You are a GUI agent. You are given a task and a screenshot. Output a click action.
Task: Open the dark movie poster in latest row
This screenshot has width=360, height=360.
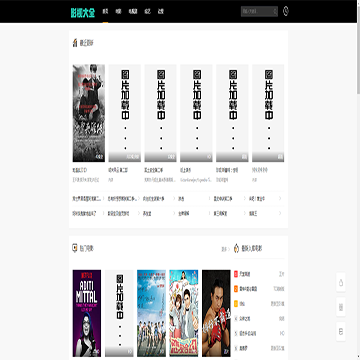pyautogui.click(x=89, y=113)
